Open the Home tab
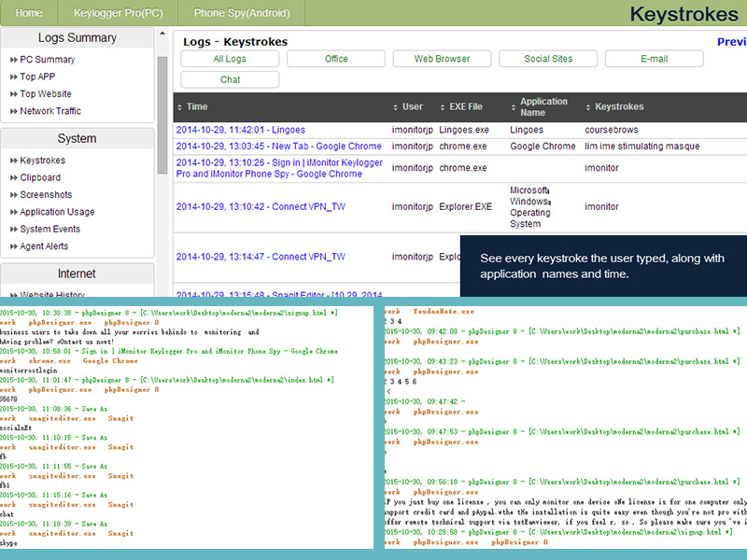 click(x=29, y=13)
